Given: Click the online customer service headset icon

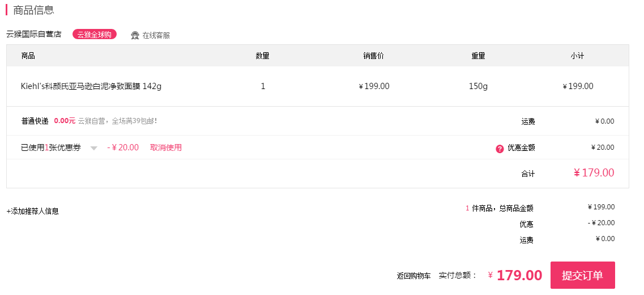Looking at the screenshot, I should [x=135, y=35].
